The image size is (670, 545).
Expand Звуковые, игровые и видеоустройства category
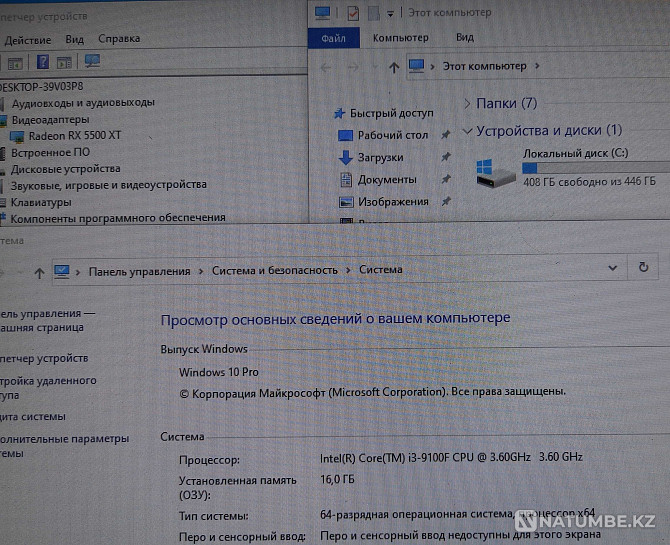109,185
